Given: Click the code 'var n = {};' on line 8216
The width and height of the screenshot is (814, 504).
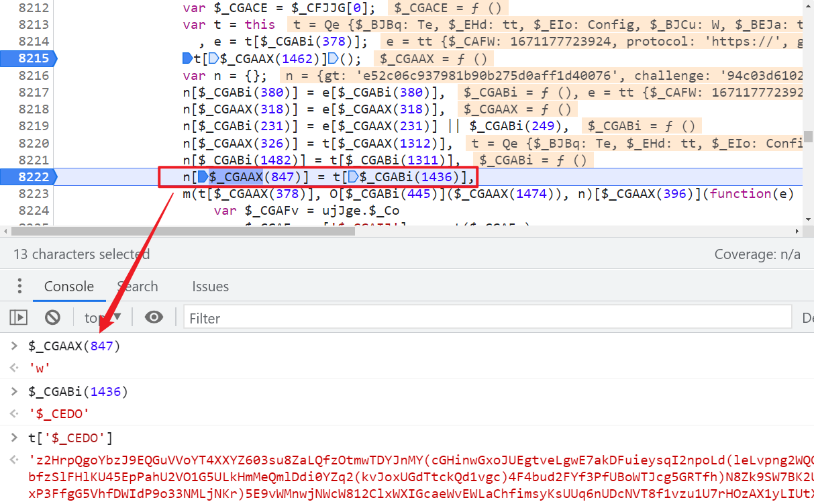Looking at the screenshot, I should 225,75.
